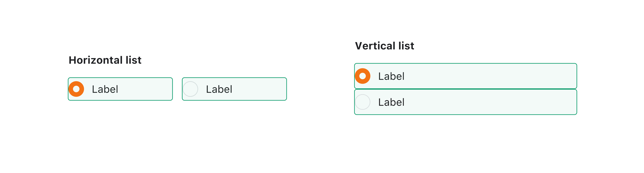Select the unchecked radio in Horizontal list
Viewport: 644px width, 173px height.
click(x=190, y=89)
